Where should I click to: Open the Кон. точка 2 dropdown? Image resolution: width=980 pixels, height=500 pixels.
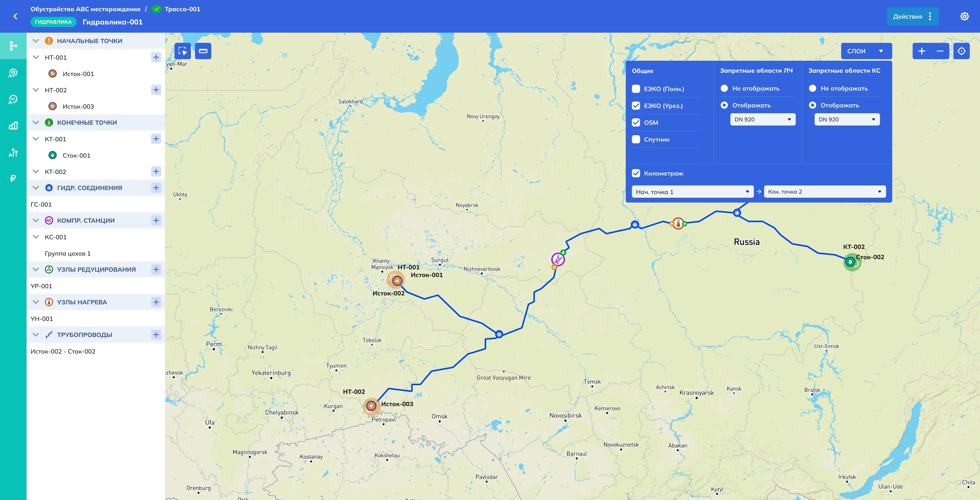tap(825, 192)
